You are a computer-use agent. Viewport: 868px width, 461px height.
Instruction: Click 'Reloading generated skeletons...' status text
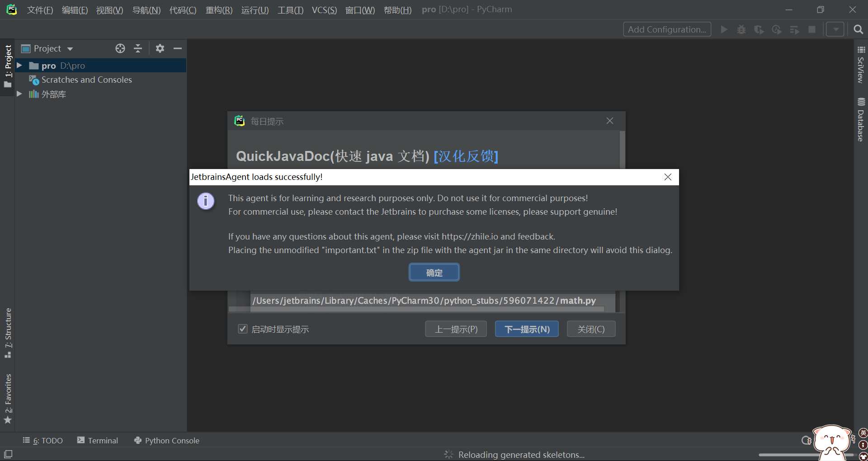521,455
